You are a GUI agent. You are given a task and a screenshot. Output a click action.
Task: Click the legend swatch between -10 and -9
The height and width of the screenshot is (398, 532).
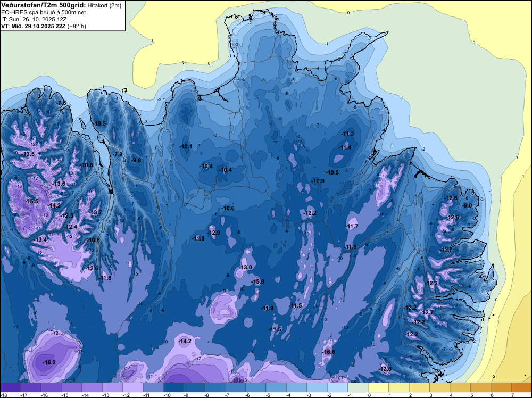[174, 387]
